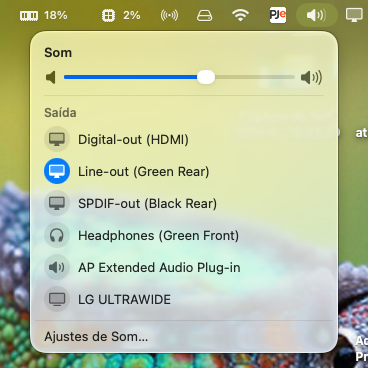Click the 2% CPU value text
This screenshot has width=368, height=368.
132,15
